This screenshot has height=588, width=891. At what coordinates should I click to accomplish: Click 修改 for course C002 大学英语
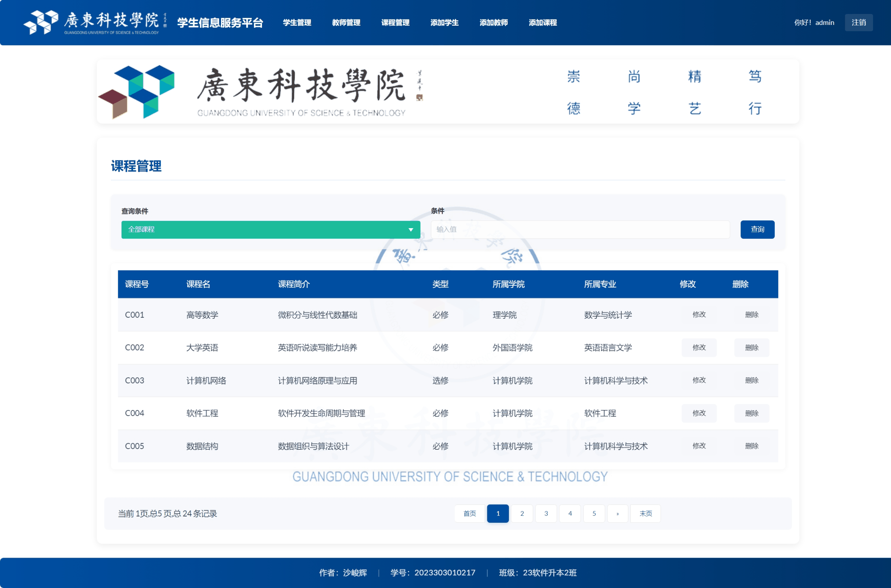[x=699, y=347]
